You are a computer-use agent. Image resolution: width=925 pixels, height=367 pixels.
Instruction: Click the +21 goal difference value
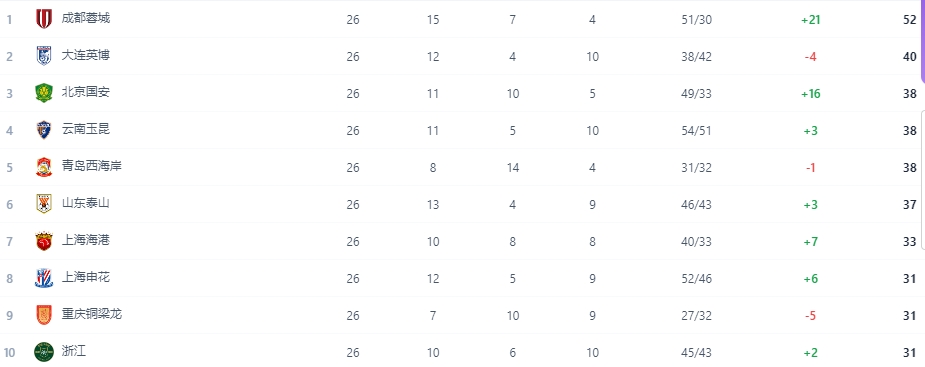pos(811,20)
